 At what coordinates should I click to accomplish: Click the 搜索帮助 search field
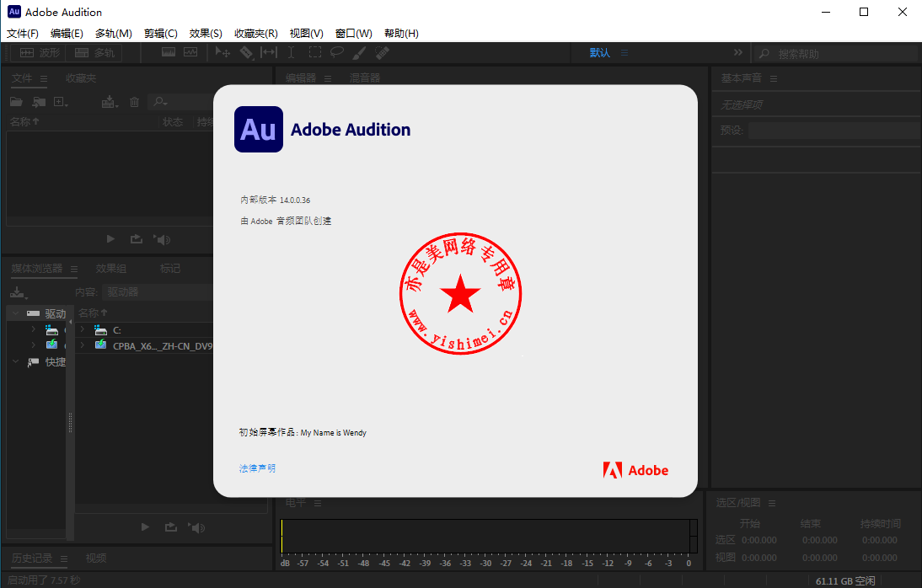click(x=837, y=54)
